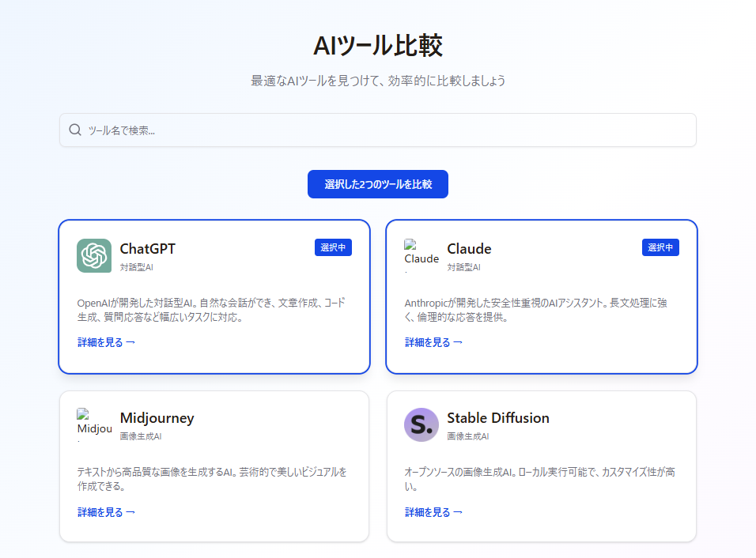Select the Midjourney card's description text

click(x=212, y=479)
